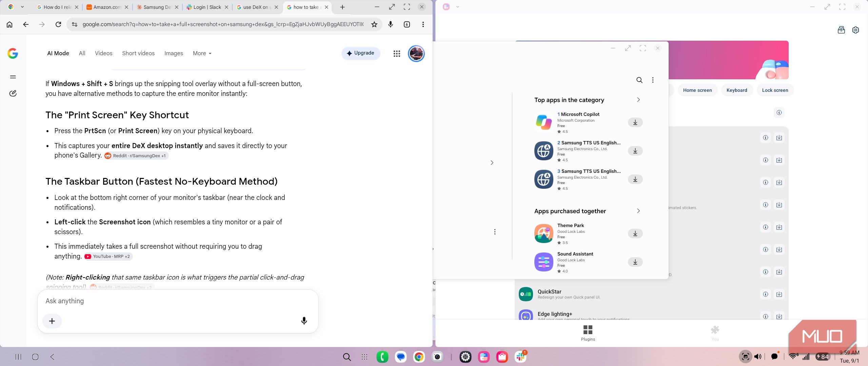Viewport: 868px width, 366px height.
Task: Click the Chrome address bar
Action: [x=223, y=24]
